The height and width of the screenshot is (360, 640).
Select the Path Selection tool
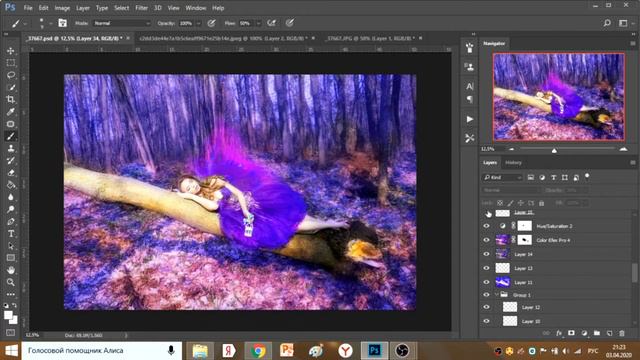11,246
